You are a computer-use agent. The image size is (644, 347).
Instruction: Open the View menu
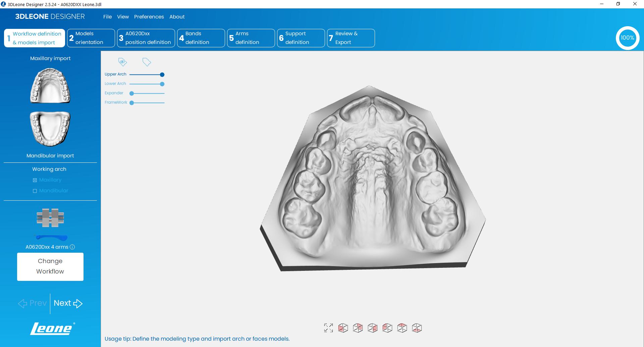tap(123, 17)
